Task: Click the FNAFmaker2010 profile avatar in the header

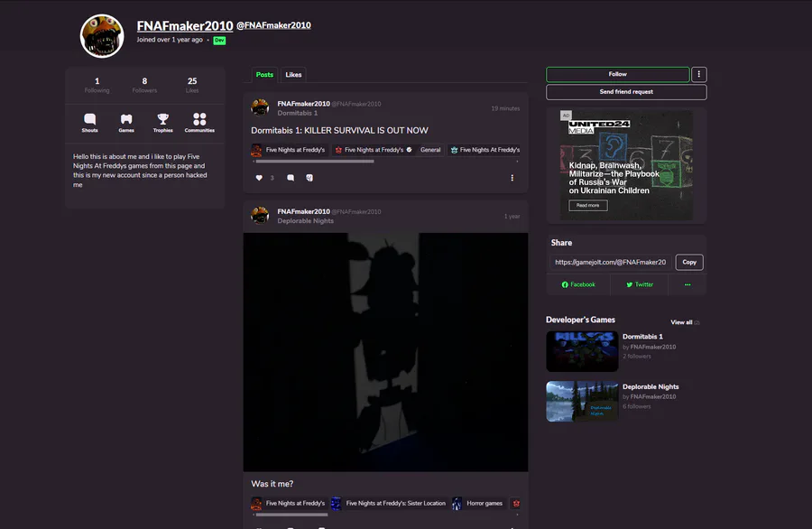Action: (x=102, y=36)
